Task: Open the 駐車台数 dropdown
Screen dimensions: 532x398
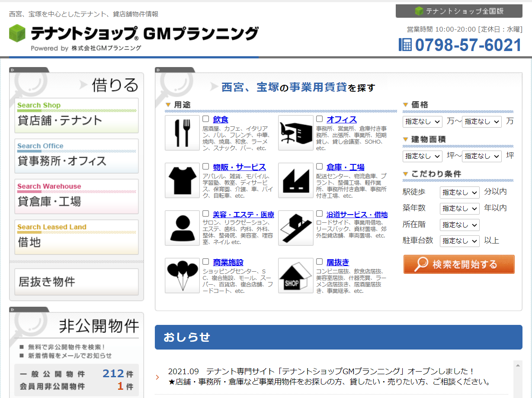Action: tap(460, 241)
